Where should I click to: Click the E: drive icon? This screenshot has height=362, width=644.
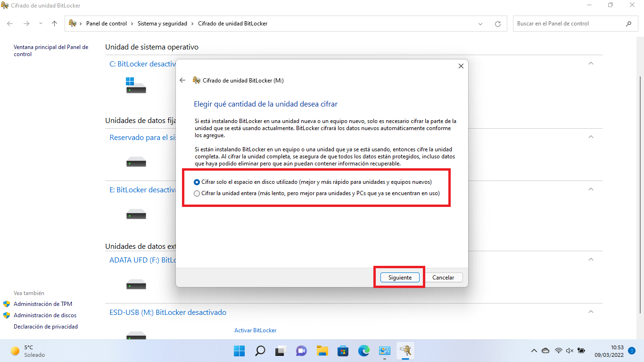pos(136,214)
